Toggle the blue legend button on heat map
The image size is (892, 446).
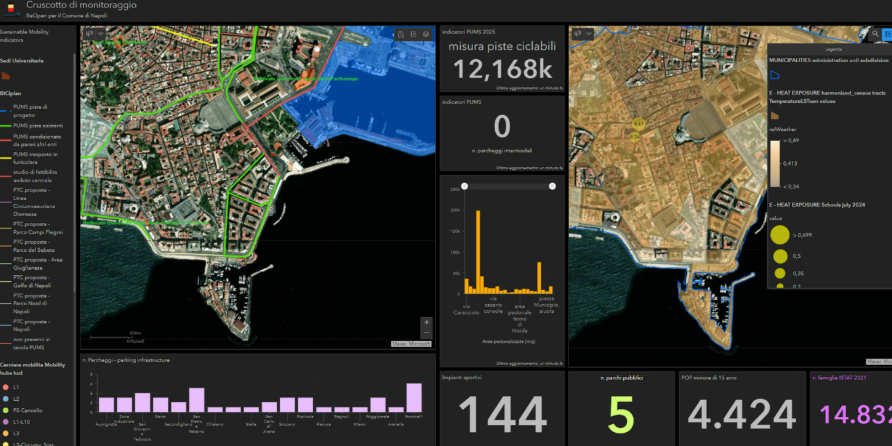pos(887,35)
